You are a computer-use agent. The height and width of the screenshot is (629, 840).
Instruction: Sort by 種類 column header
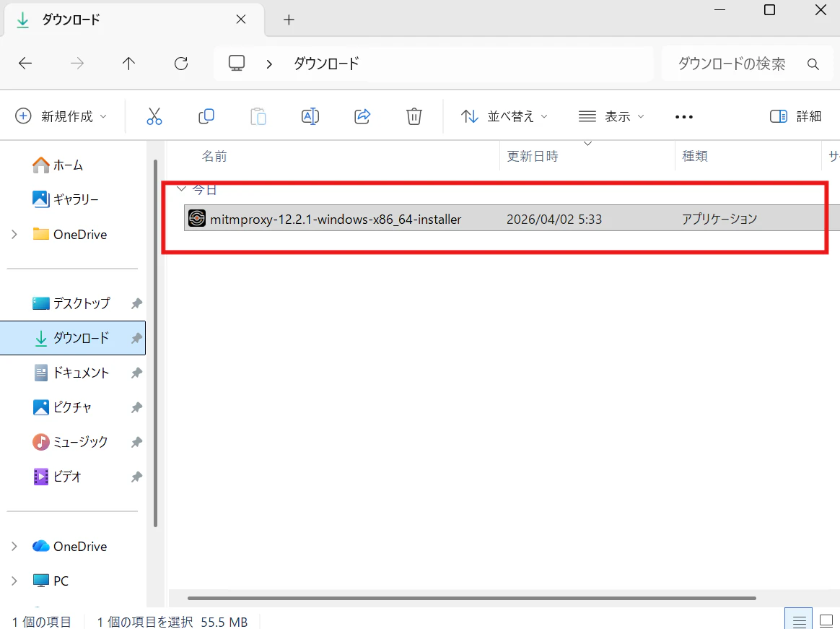click(695, 157)
